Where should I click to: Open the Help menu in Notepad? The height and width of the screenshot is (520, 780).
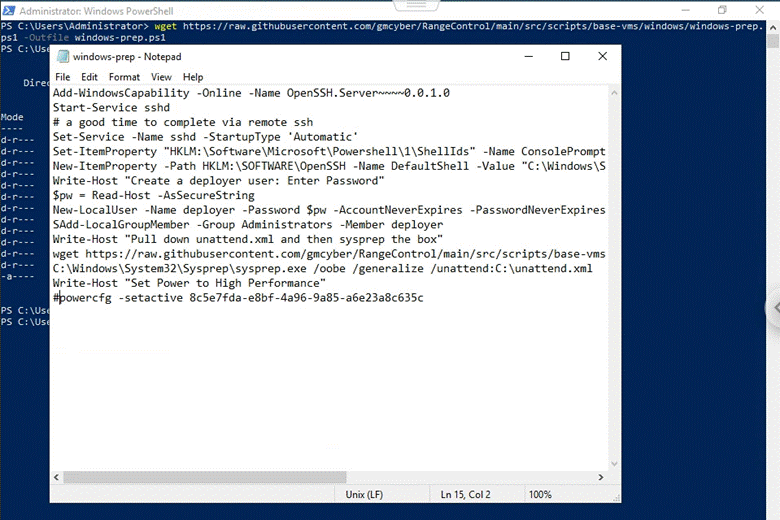pyautogui.click(x=193, y=77)
